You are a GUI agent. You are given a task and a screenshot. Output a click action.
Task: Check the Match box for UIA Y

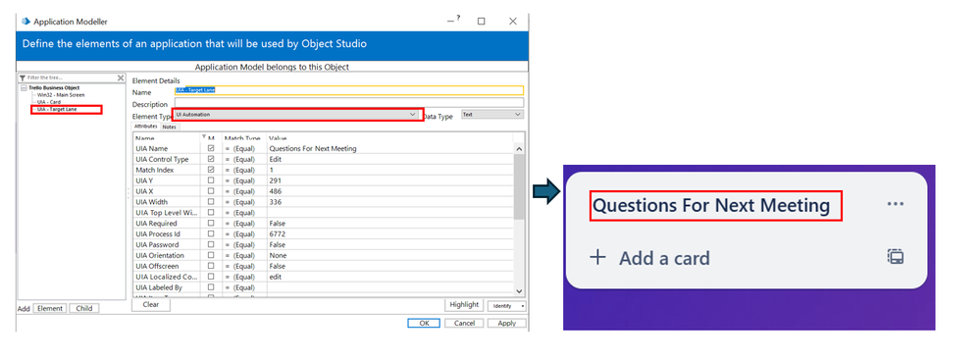[211, 180]
